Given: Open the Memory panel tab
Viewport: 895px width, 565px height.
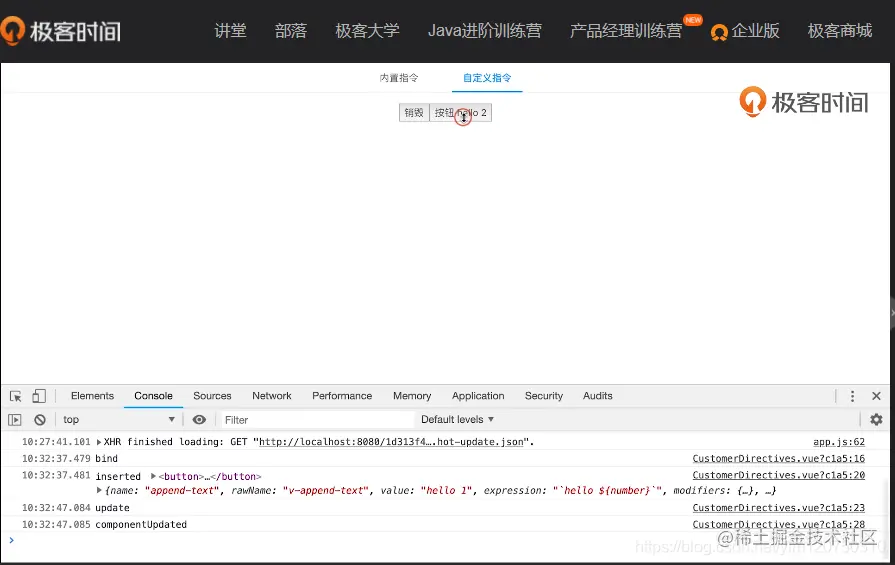Looking at the screenshot, I should pos(412,396).
